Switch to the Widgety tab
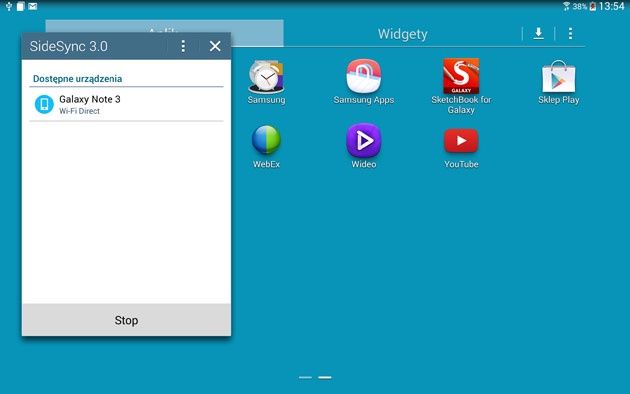Image resolution: width=630 pixels, height=394 pixels. click(402, 34)
